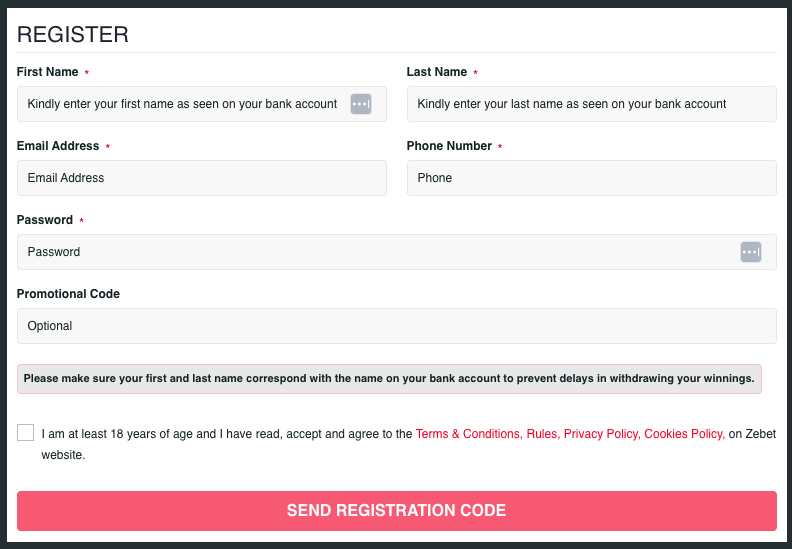Focus the First Name input field
This screenshot has width=792, height=549.
(202, 104)
